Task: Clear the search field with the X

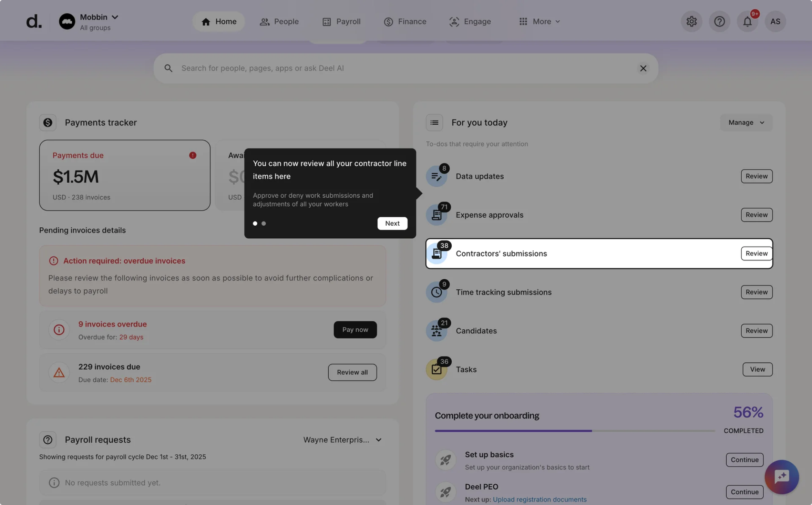Action: pyautogui.click(x=643, y=68)
